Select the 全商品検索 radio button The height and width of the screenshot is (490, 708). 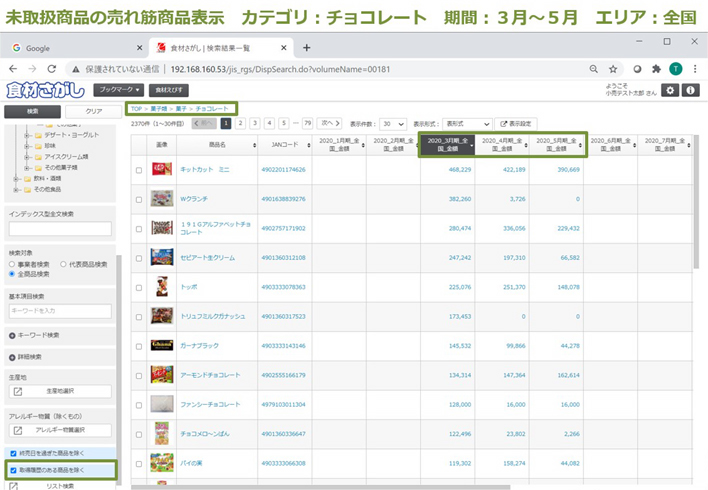point(12,274)
